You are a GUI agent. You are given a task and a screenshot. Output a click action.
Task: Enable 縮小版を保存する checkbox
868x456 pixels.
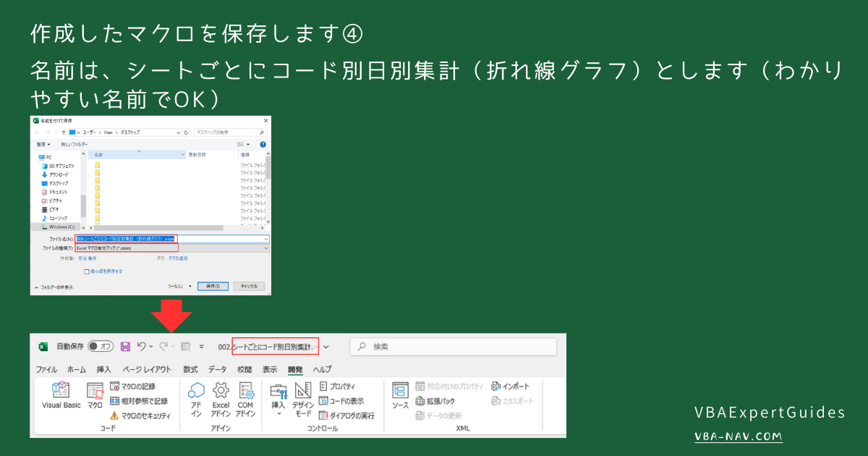86,271
